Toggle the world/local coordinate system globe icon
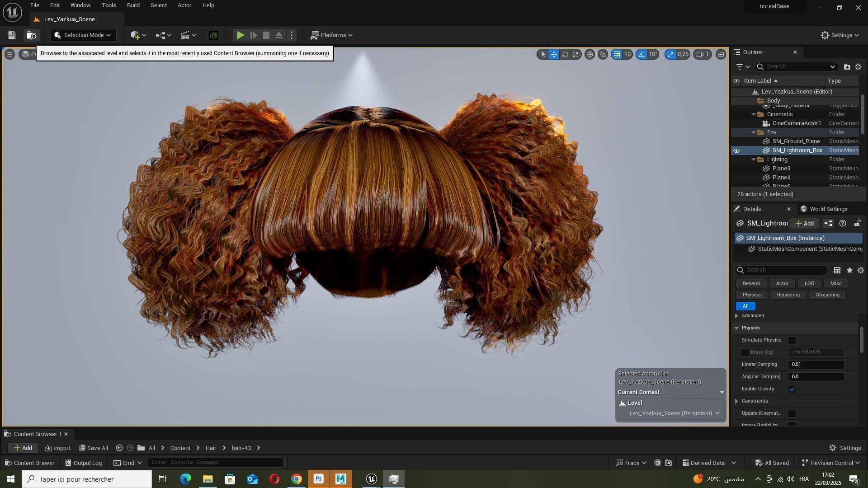Image resolution: width=868 pixels, height=488 pixels. pyautogui.click(x=590, y=54)
